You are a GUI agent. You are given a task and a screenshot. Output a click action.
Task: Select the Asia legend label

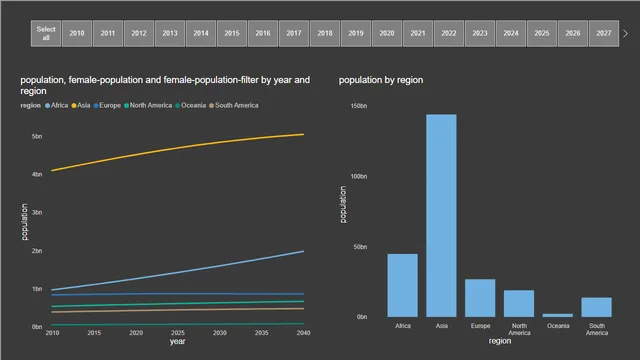coord(84,105)
